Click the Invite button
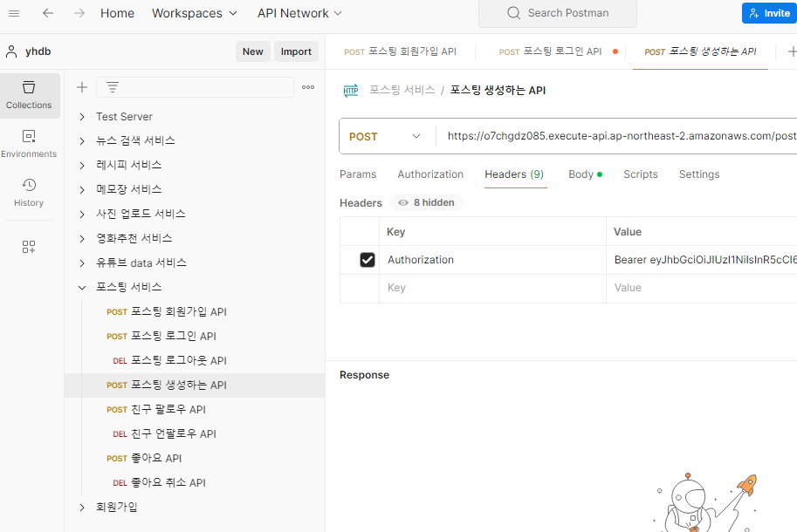The width and height of the screenshot is (797, 532). pyautogui.click(x=770, y=13)
